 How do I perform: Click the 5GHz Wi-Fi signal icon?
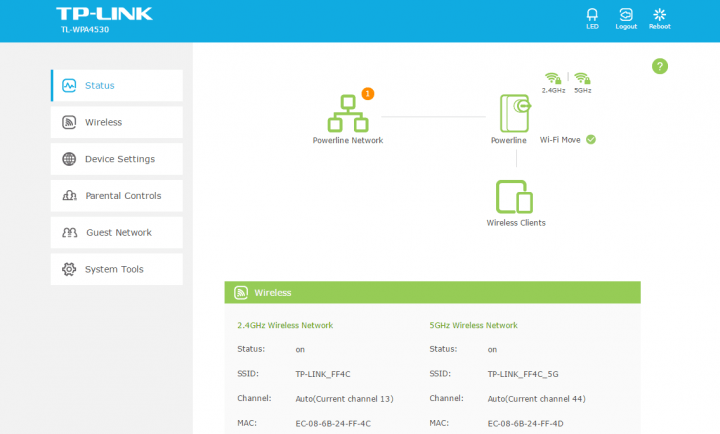pos(582,78)
